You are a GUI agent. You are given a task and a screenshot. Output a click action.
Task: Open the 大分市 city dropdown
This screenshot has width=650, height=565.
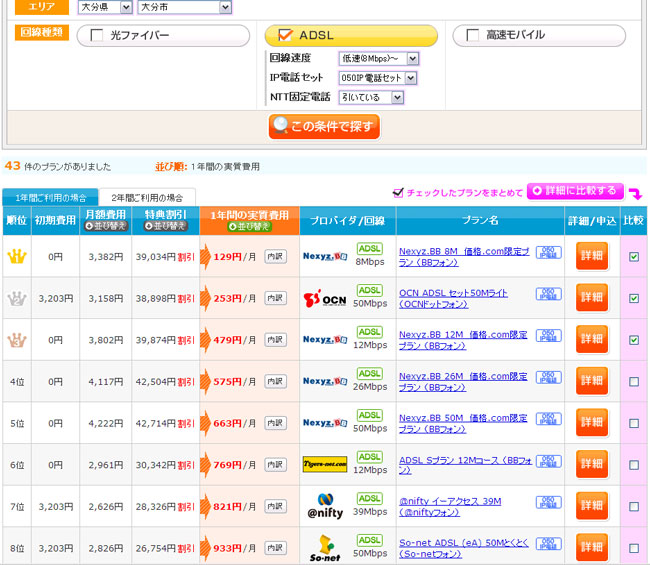pyautogui.click(x=184, y=7)
